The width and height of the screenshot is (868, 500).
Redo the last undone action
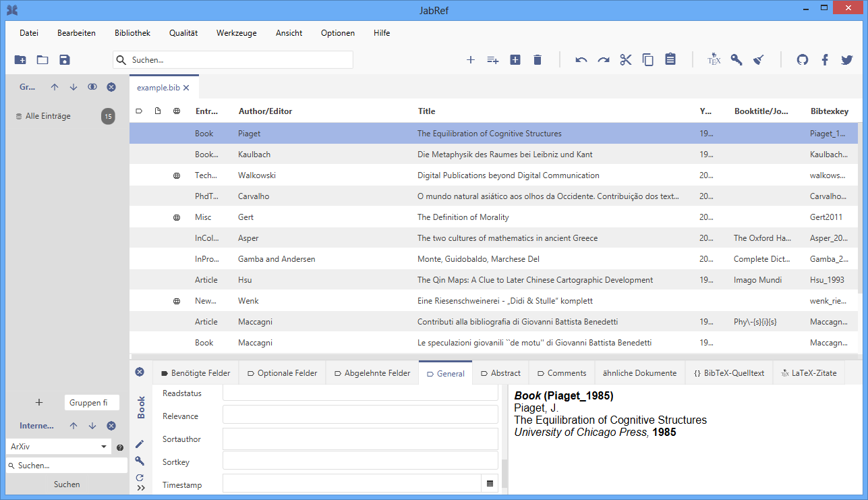604,59
